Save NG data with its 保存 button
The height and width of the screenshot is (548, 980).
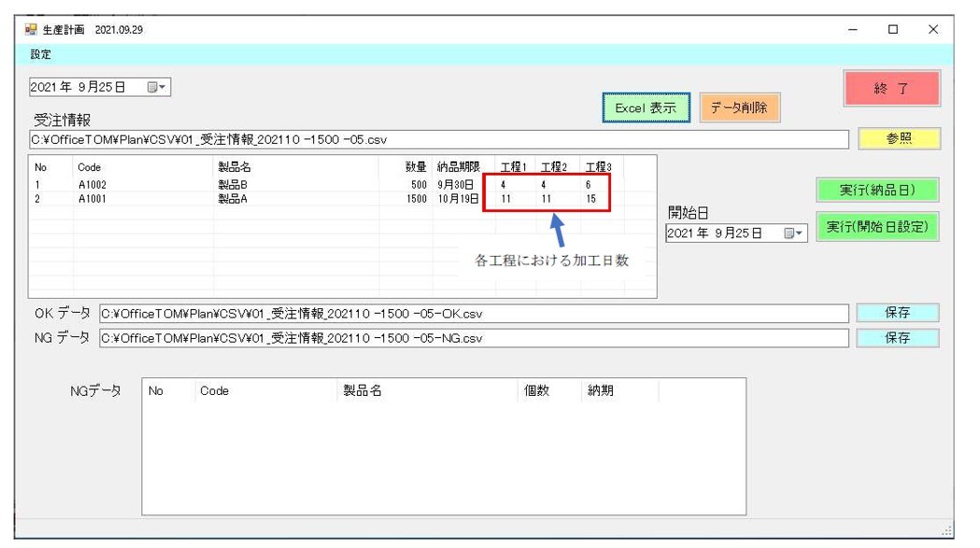(x=897, y=338)
